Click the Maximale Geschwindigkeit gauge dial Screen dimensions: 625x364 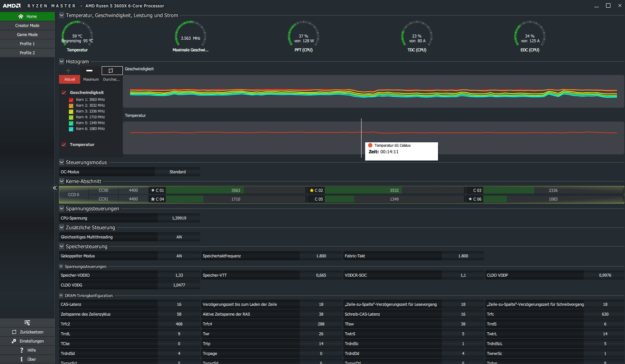[191, 33]
